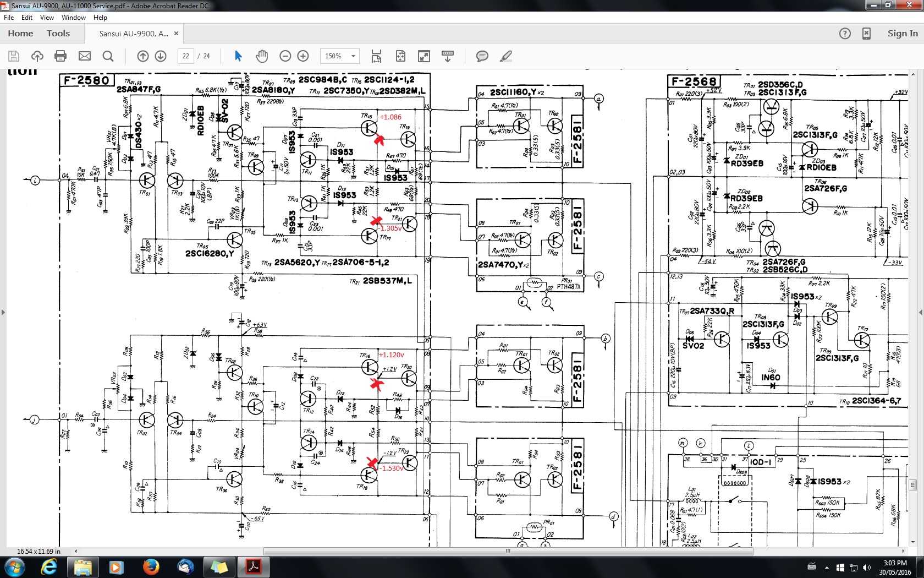Viewport: 924px width, 578px height.
Task: Go to the next page with the down arrow
Action: click(x=161, y=56)
